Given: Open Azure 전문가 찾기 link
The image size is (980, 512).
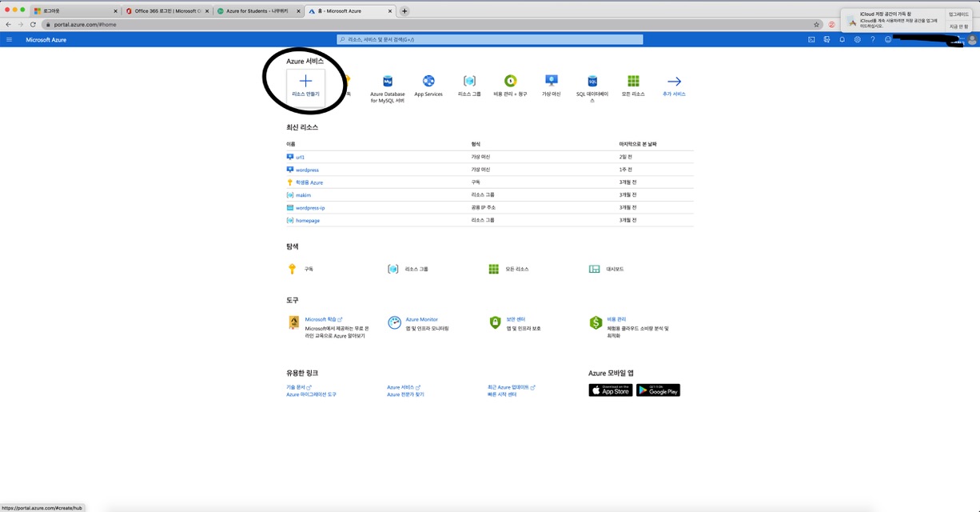Looking at the screenshot, I should (406, 394).
